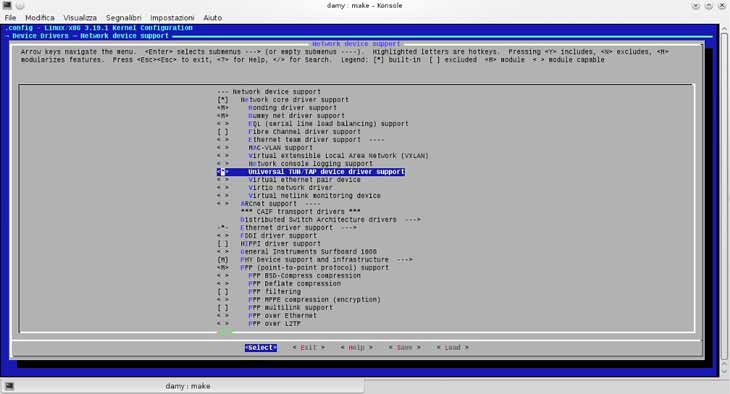Select PPP MPPE compression (encryption) entry
Viewport: 730px width, 394px height.
[x=314, y=299]
